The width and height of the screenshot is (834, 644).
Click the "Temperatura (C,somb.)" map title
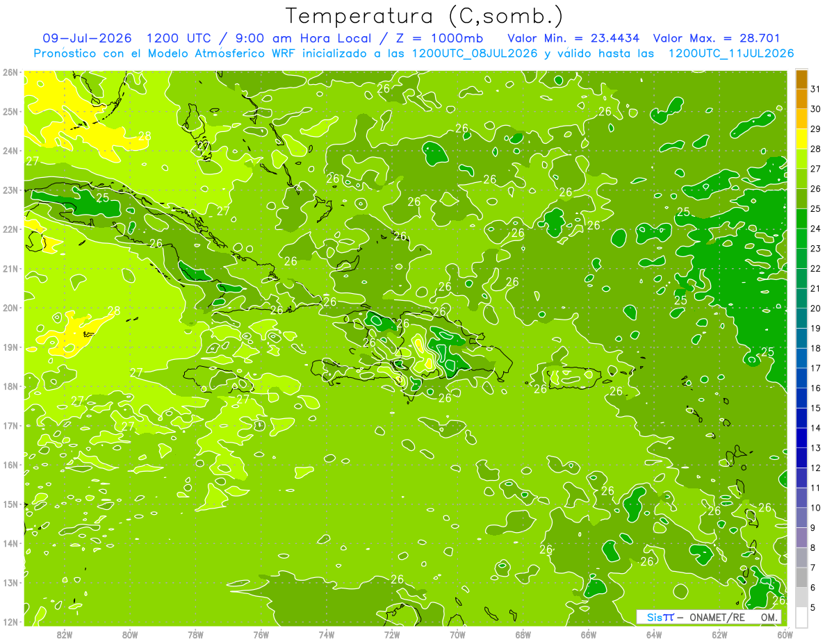(x=424, y=15)
